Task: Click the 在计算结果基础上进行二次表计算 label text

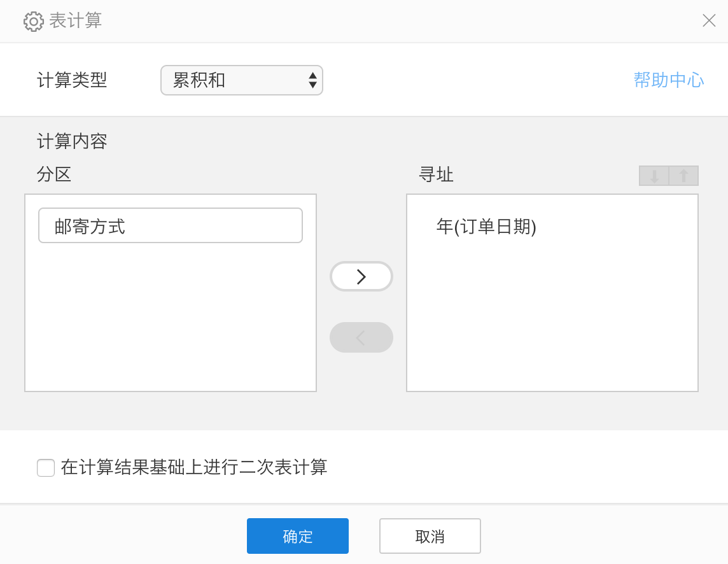Action: point(194,467)
